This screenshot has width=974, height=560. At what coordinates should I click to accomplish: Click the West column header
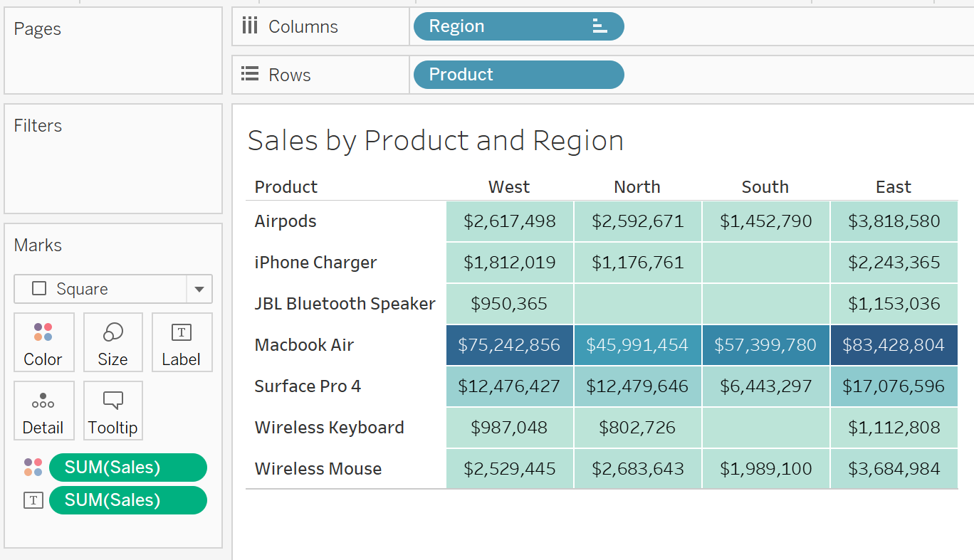coord(509,187)
